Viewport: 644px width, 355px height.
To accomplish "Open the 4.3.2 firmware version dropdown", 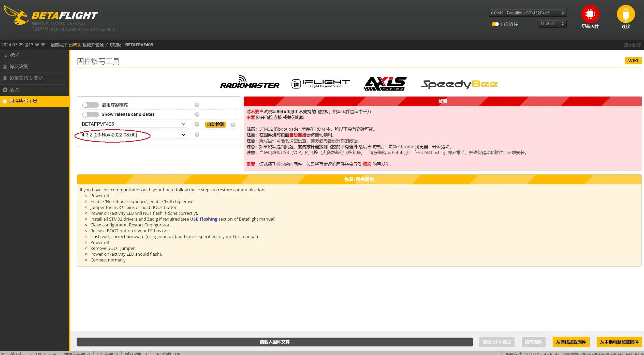I will [133, 135].
